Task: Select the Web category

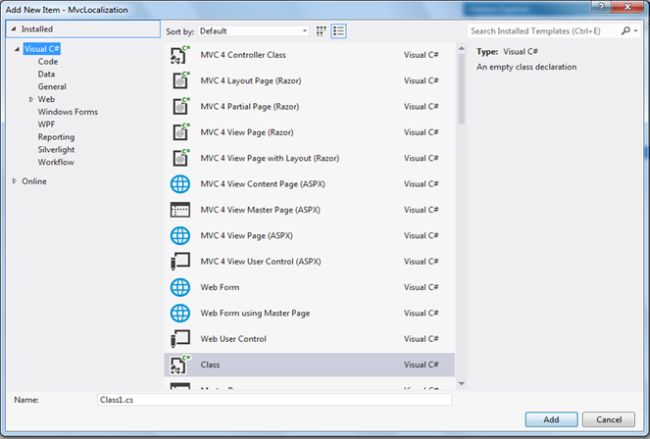Action: [x=46, y=99]
